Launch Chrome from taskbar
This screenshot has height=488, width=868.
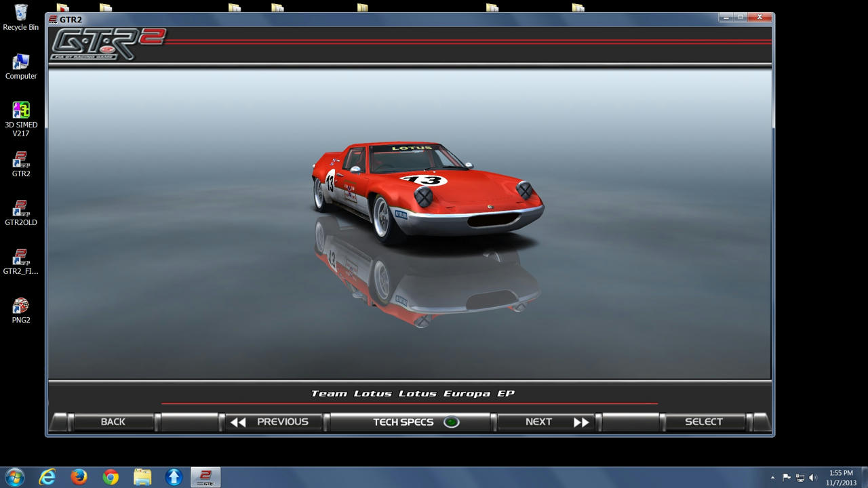click(x=111, y=477)
